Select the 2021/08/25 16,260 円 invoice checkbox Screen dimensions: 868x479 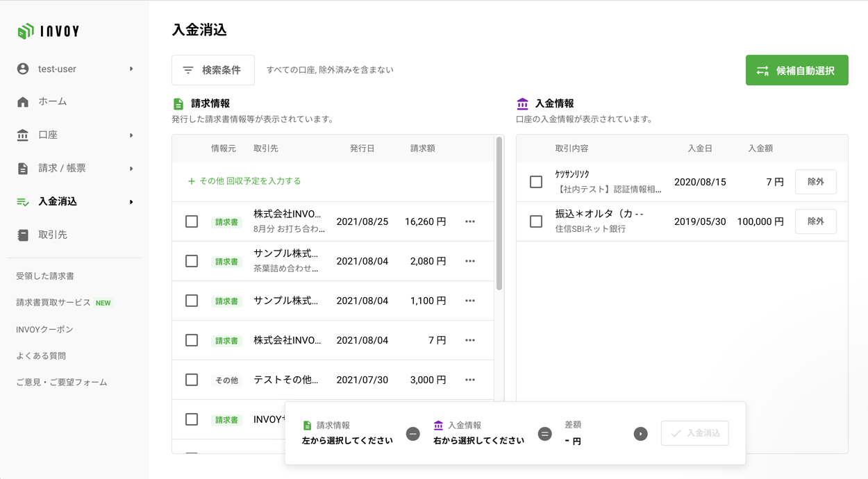click(x=192, y=221)
